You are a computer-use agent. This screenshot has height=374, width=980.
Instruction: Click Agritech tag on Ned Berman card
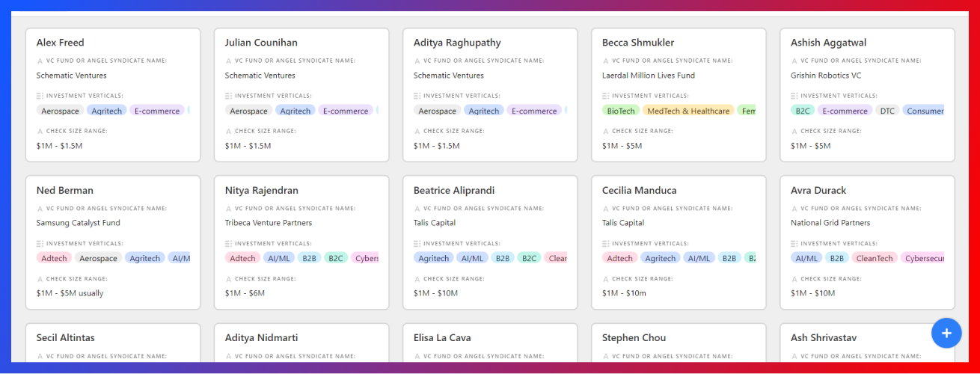[145, 258]
